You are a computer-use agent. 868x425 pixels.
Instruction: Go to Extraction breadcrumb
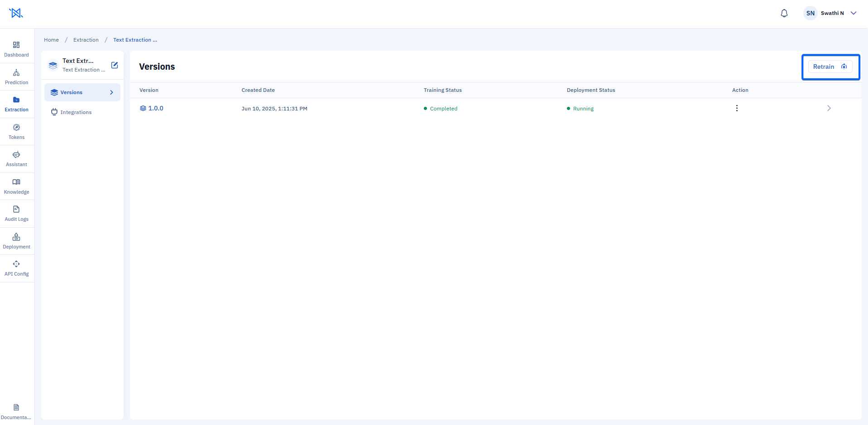click(x=86, y=40)
